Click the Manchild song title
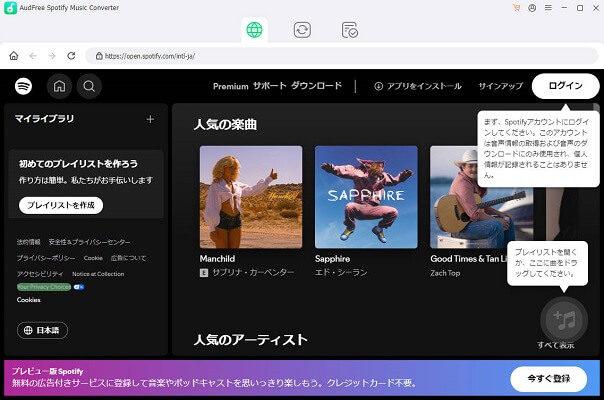The image size is (604, 400). [217, 259]
